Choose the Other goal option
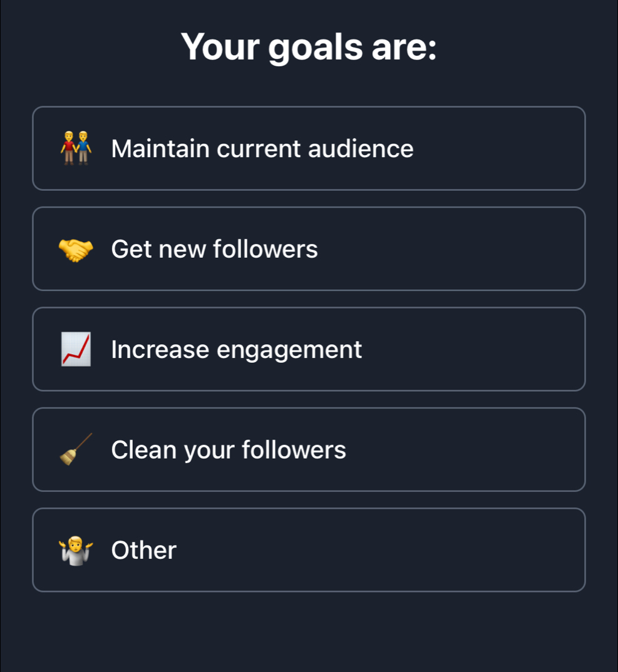This screenshot has width=618, height=672. coord(309,550)
